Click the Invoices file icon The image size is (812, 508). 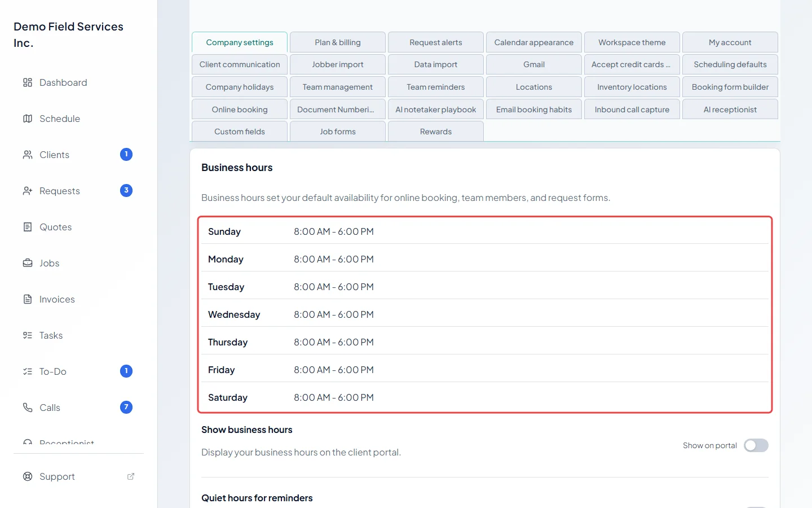pyautogui.click(x=28, y=299)
